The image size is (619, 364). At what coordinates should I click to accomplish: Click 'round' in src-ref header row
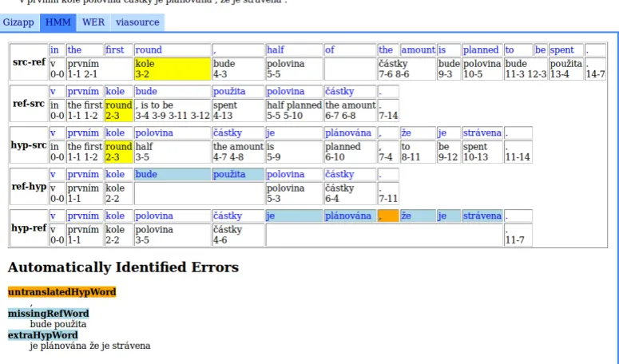(173, 50)
